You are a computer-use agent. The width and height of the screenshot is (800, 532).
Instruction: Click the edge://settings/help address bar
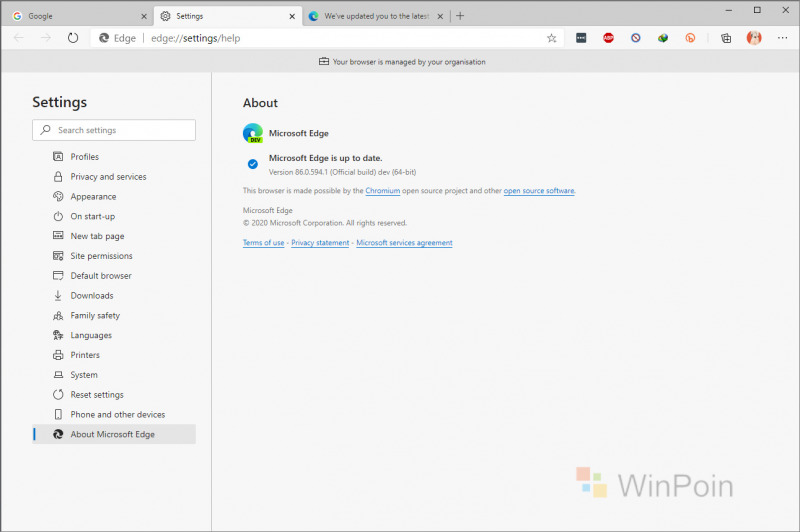[x=327, y=38]
